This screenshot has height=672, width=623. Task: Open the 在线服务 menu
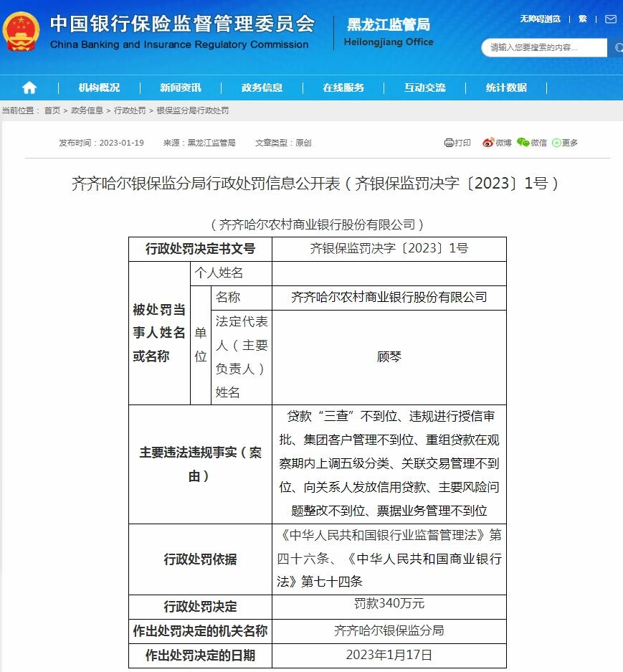[343, 87]
